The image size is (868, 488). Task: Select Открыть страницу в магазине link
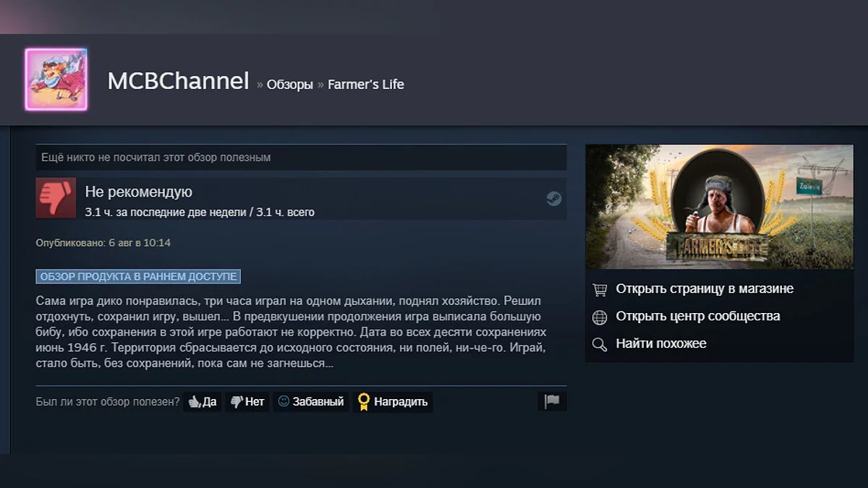(x=704, y=289)
